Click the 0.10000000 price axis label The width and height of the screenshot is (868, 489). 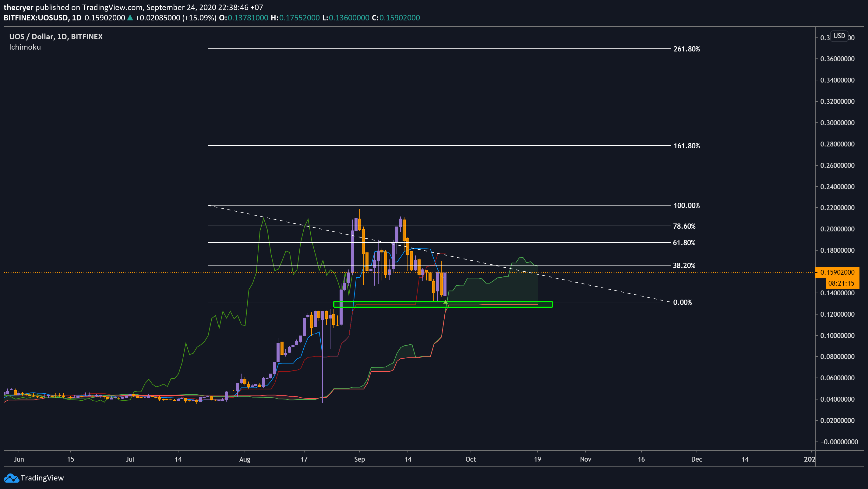click(x=837, y=336)
